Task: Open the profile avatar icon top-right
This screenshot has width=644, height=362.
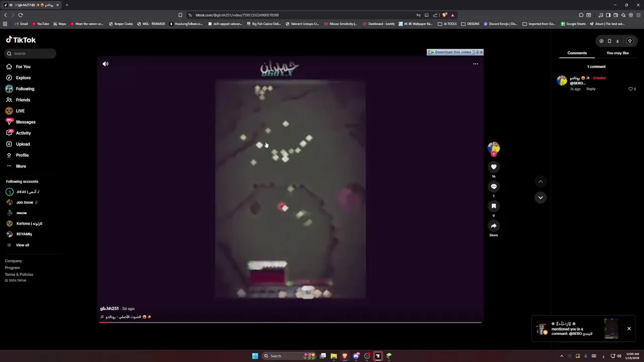Action: [x=630, y=41]
